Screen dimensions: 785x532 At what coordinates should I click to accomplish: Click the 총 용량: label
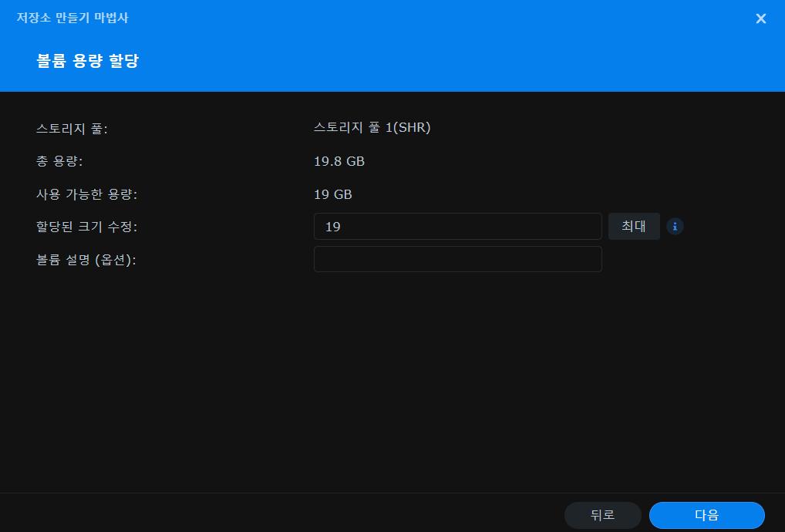tap(59, 162)
